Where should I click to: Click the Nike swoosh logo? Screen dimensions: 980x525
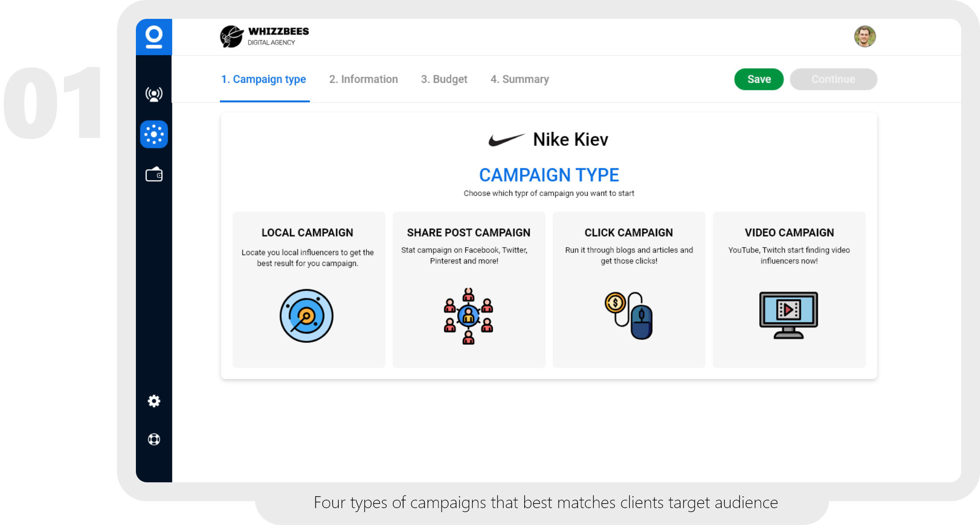pyautogui.click(x=506, y=140)
